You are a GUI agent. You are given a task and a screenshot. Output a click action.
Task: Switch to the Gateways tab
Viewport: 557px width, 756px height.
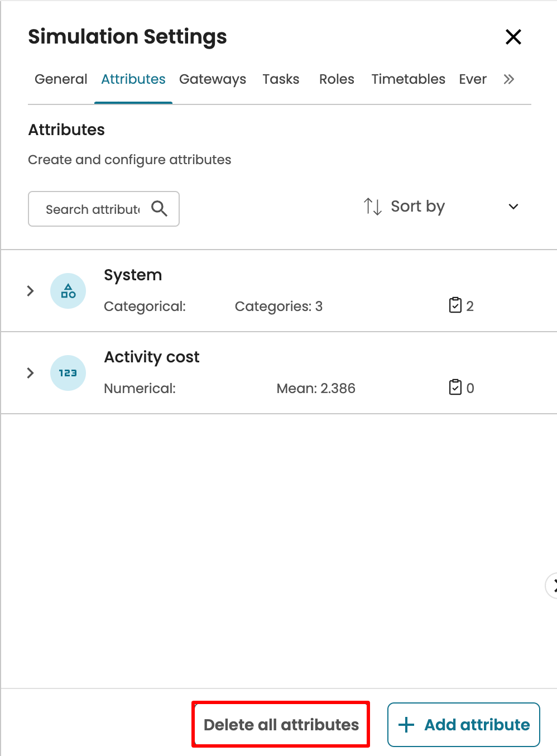pyautogui.click(x=212, y=79)
